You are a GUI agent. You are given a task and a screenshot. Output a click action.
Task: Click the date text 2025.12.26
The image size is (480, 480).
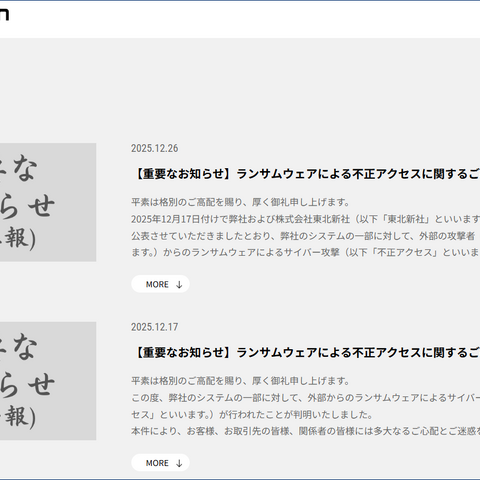[154, 148]
